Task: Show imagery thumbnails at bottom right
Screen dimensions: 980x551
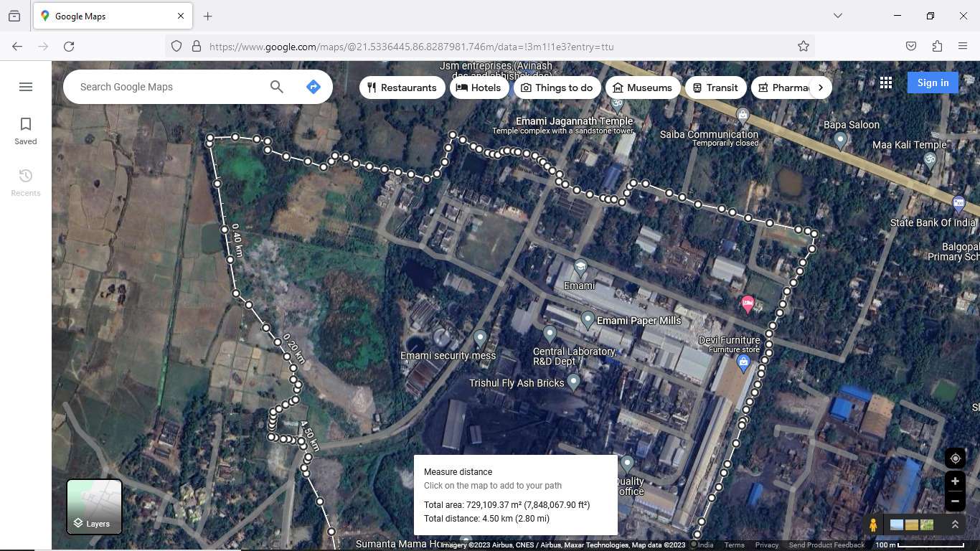Action: 910,525
